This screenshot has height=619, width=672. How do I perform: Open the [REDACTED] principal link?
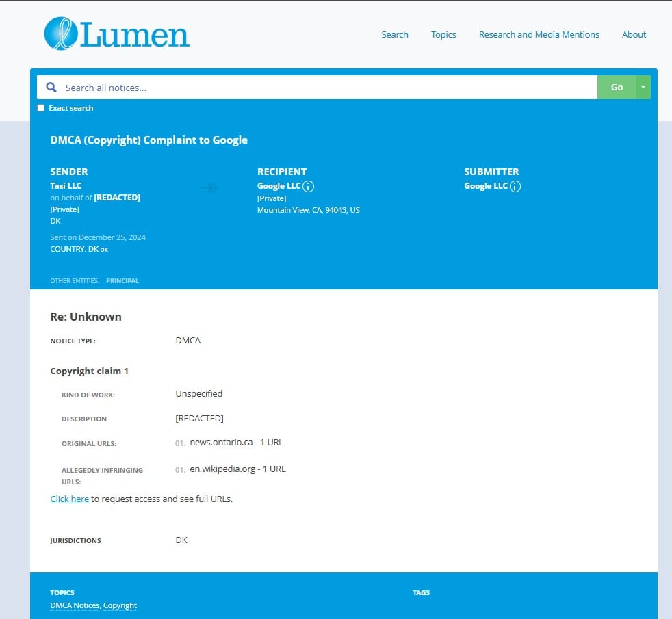(117, 198)
